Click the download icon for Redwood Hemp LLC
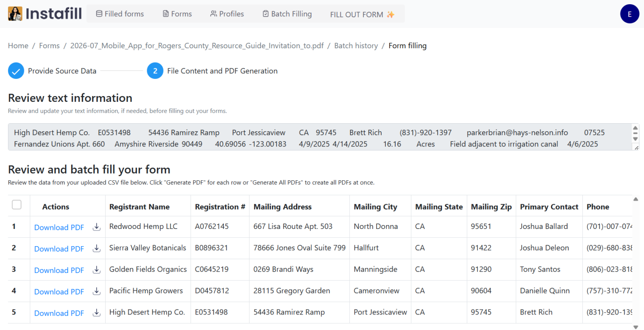 point(96,227)
